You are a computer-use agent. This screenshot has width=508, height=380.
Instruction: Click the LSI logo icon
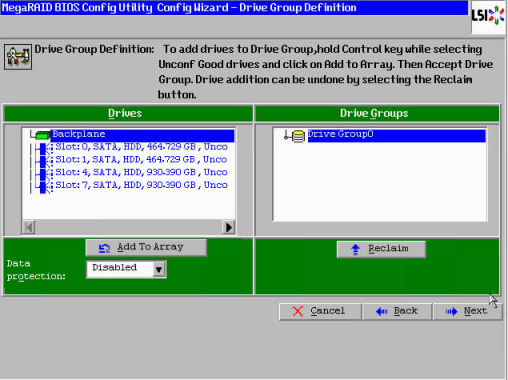488,16
